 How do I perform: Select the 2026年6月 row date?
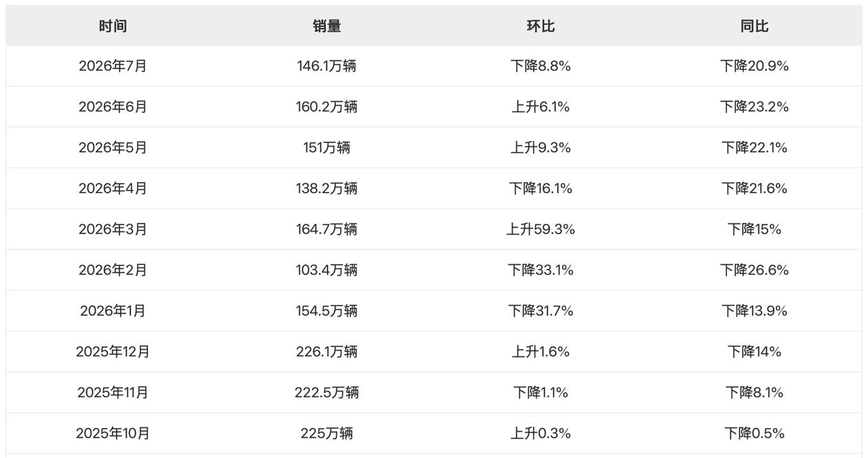(x=113, y=107)
